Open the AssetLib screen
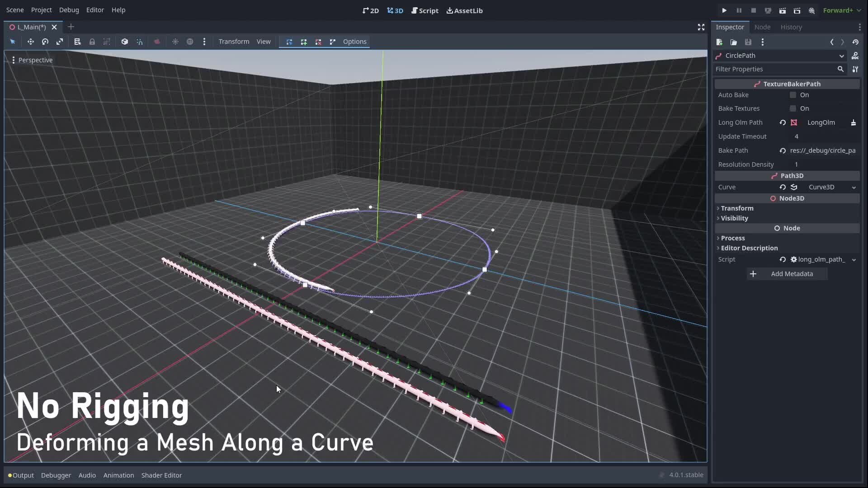Viewport: 868px width, 488px height. 464,10
